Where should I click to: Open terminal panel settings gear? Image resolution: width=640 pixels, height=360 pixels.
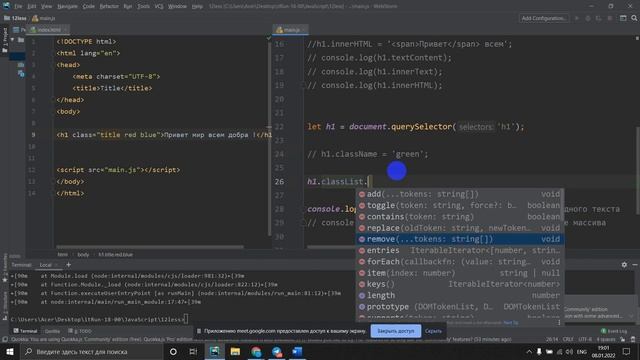[624, 265]
